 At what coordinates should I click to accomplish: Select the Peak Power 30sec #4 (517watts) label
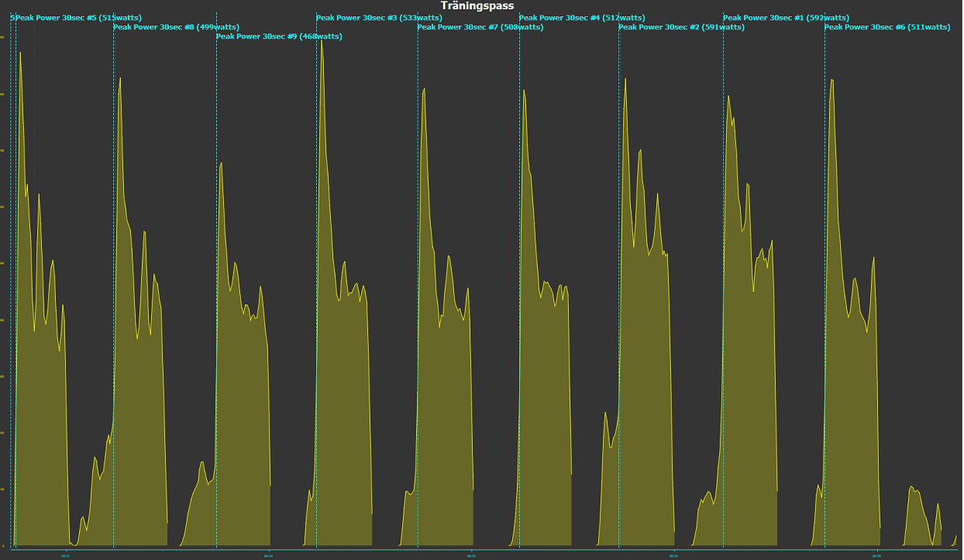pos(582,18)
